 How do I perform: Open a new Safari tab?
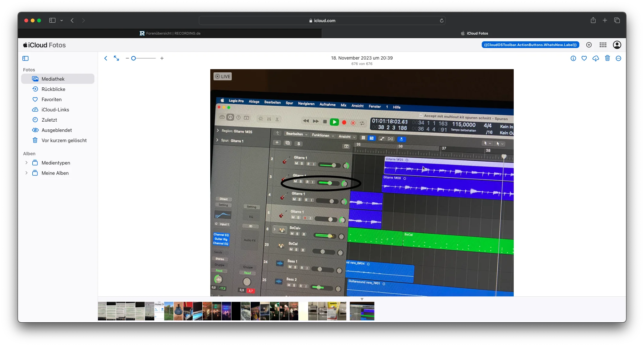click(605, 20)
